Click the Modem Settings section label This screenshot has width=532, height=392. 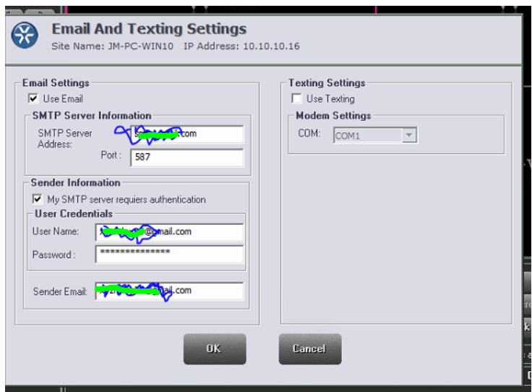(x=333, y=116)
